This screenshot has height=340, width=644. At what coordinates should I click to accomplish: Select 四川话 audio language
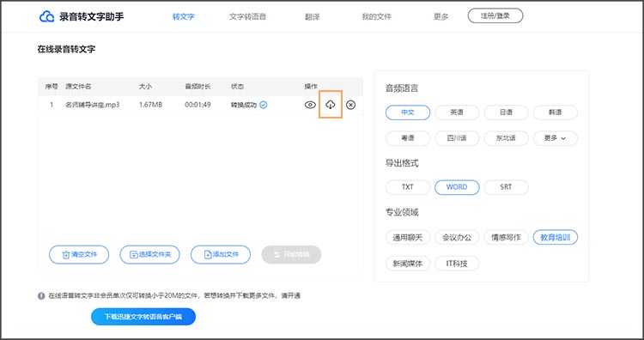tap(457, 138)
